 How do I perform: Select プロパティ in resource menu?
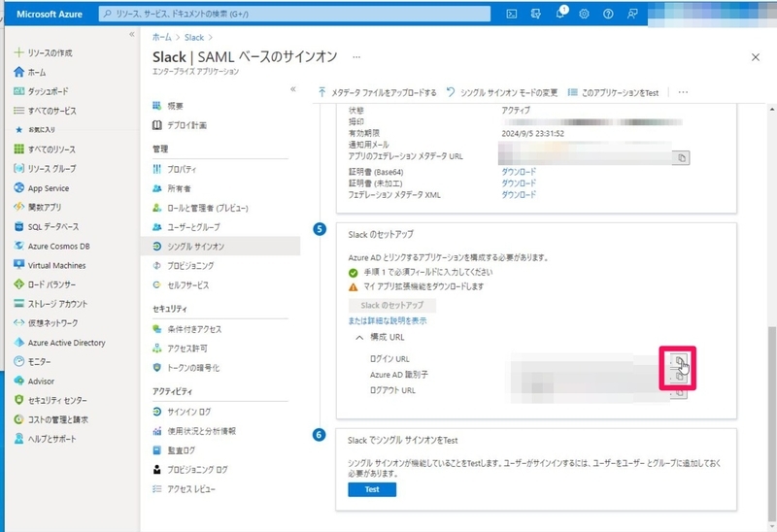[175, 170]
